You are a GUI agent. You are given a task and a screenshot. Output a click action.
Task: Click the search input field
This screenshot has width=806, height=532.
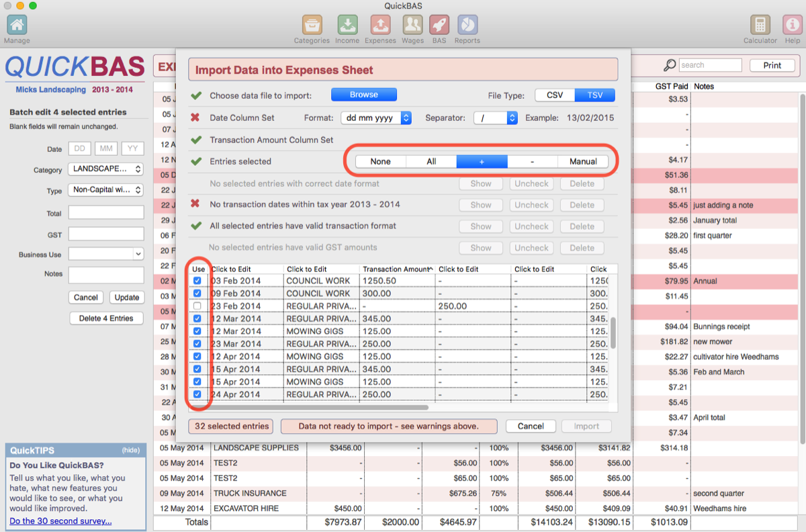click(x=709, y=65)
